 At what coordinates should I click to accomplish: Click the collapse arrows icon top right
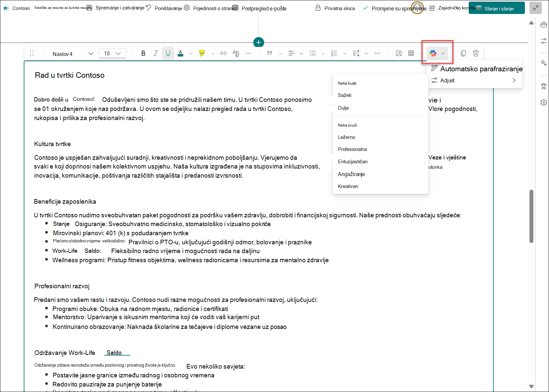[x=536, y=8]
